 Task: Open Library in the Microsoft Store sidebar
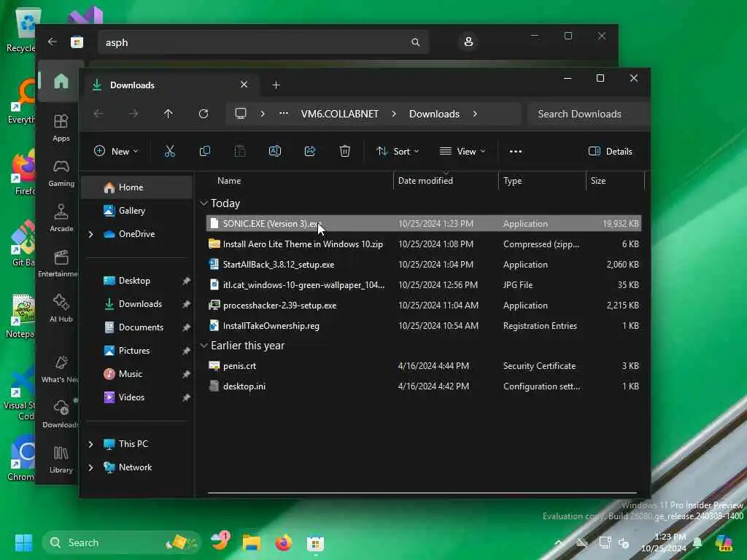point(61,459)
